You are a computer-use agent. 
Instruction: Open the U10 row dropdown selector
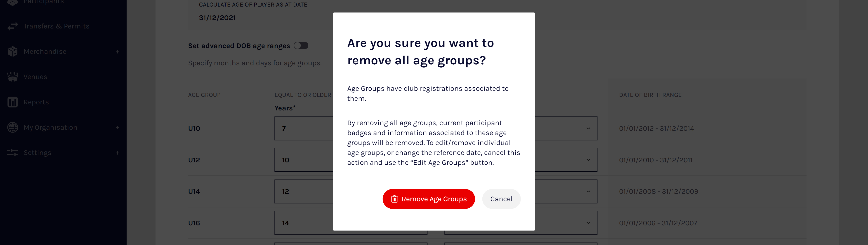(588, 128)
